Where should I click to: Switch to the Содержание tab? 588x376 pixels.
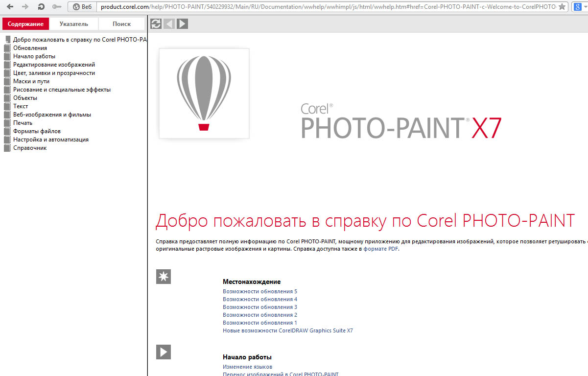(x=25, y=24)
